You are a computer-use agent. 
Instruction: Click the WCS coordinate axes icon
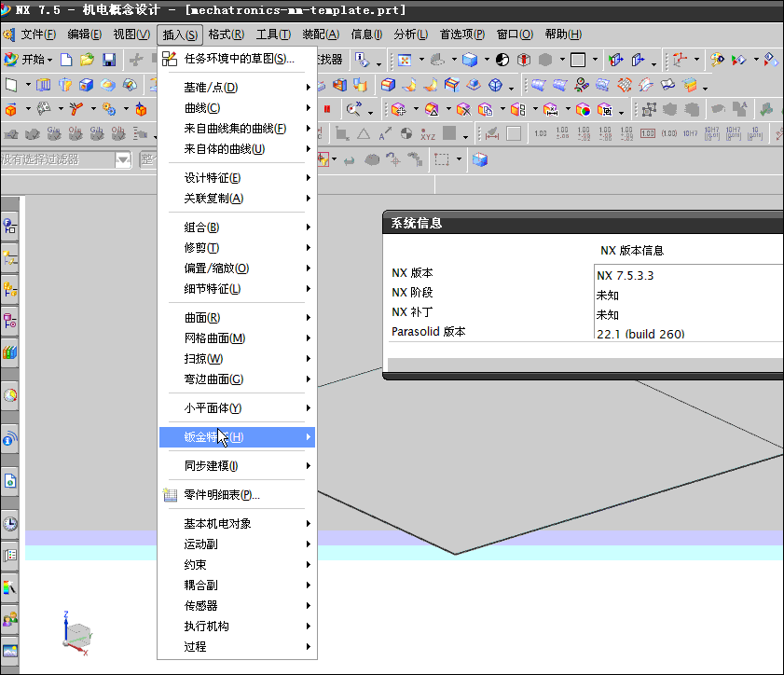click(680, 61)
